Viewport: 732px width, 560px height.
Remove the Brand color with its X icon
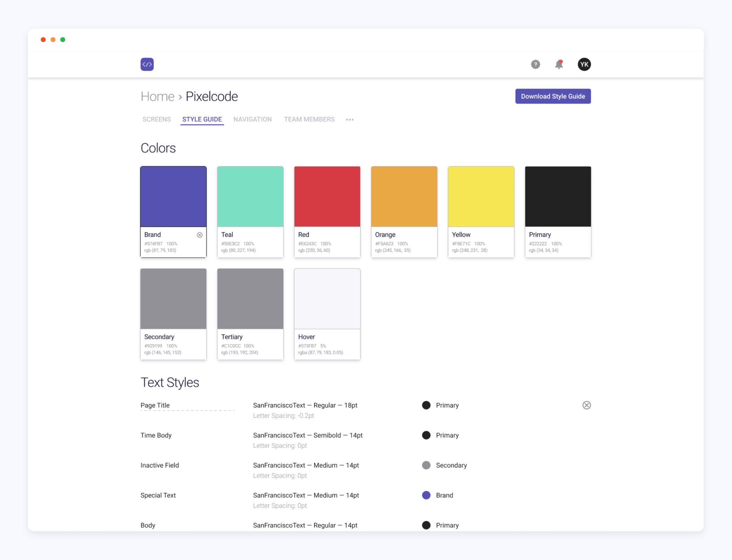(200, 235)
